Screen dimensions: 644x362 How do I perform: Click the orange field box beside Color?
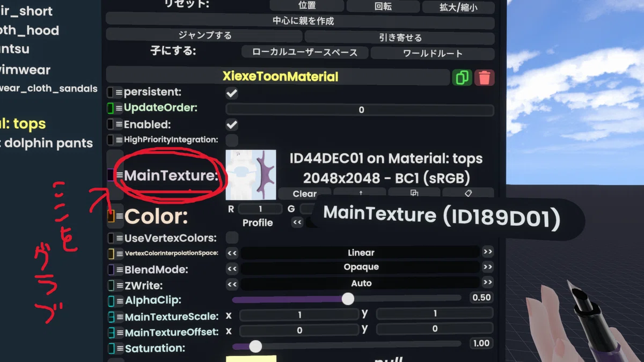[111, 217]
